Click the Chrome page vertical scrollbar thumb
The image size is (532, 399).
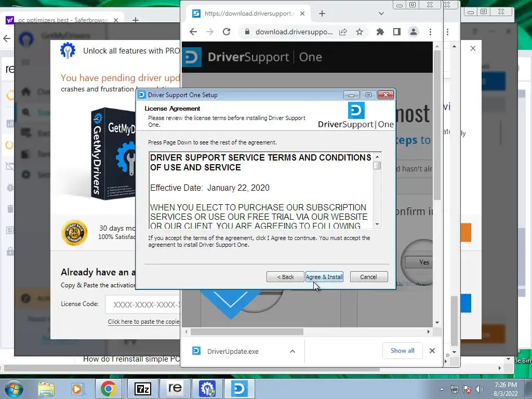[437, 126]
